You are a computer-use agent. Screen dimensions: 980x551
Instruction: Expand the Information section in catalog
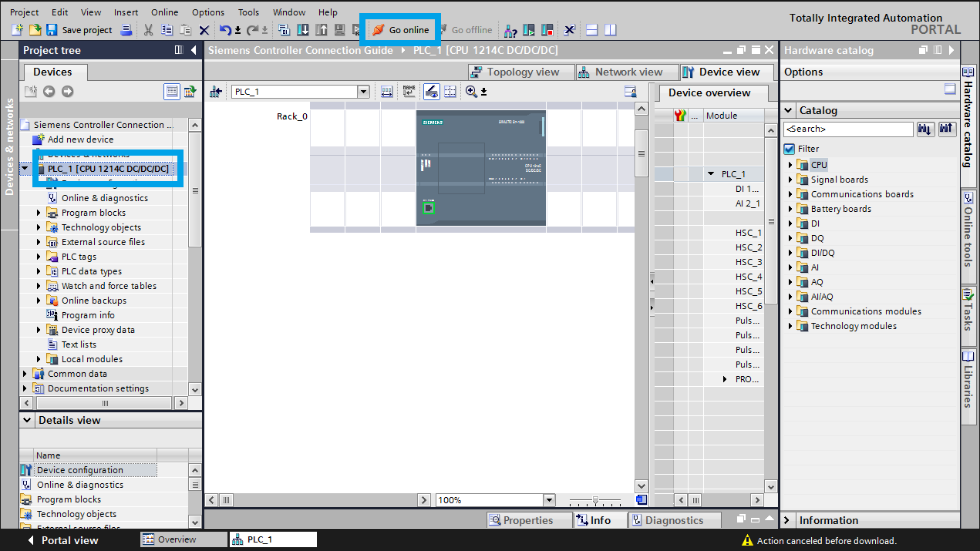point(787,520)
